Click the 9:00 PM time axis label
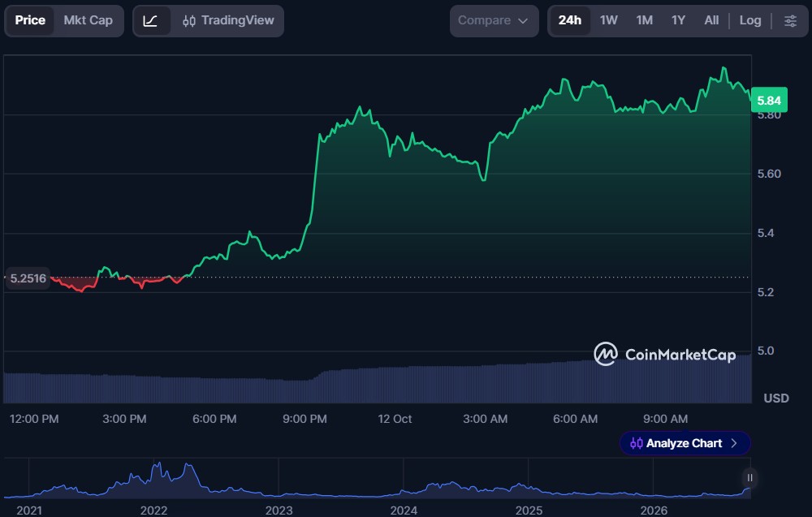 coord(304,419)
